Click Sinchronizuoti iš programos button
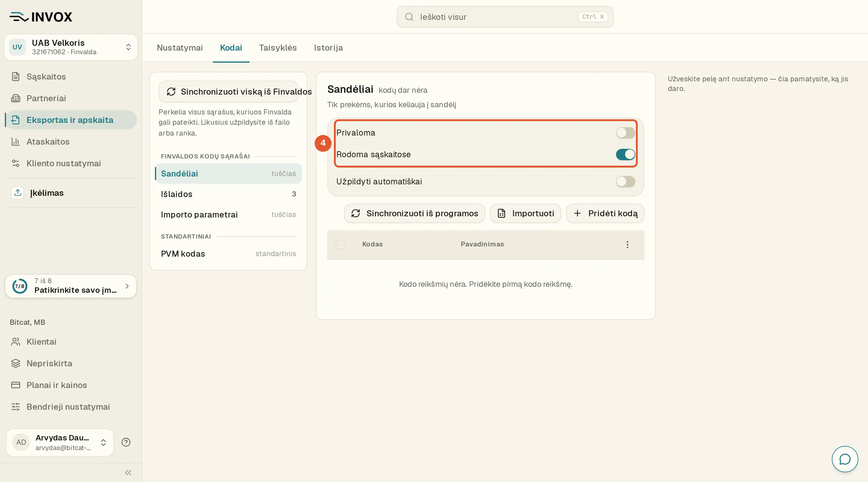 pyautogui.click(x=414, y=213)
